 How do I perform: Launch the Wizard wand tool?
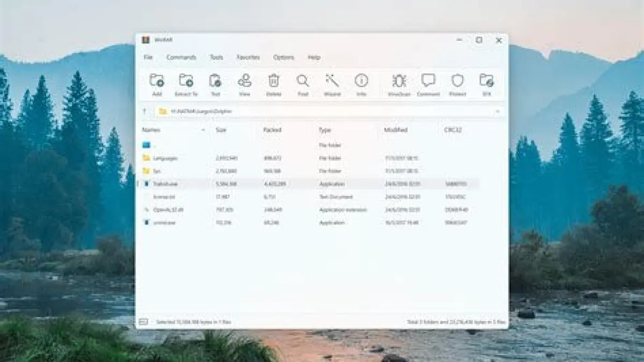coord(332,81)
